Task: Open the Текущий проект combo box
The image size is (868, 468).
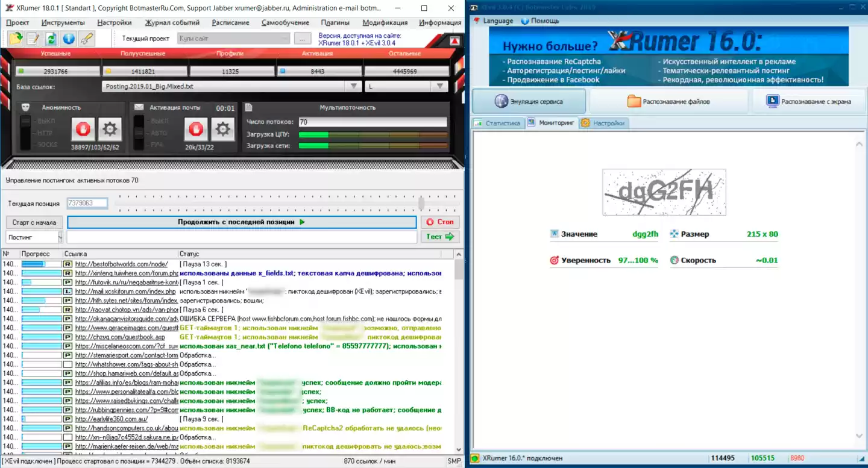Action: (234, 39)
